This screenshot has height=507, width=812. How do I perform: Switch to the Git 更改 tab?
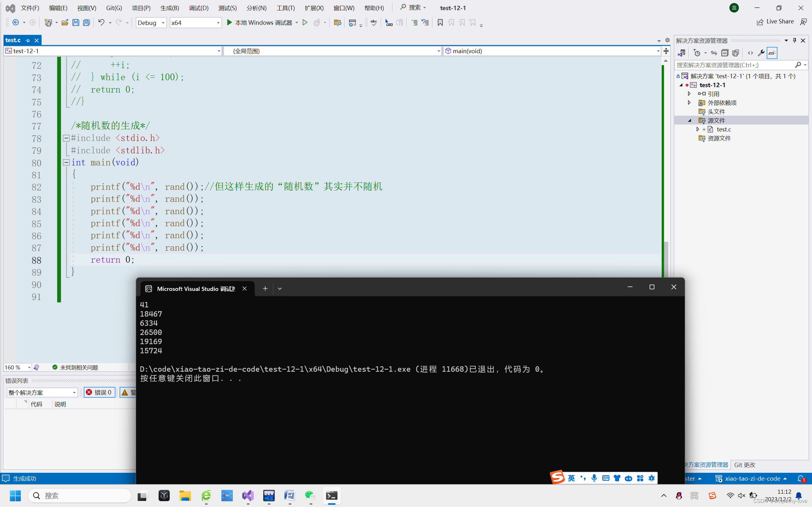744,465
